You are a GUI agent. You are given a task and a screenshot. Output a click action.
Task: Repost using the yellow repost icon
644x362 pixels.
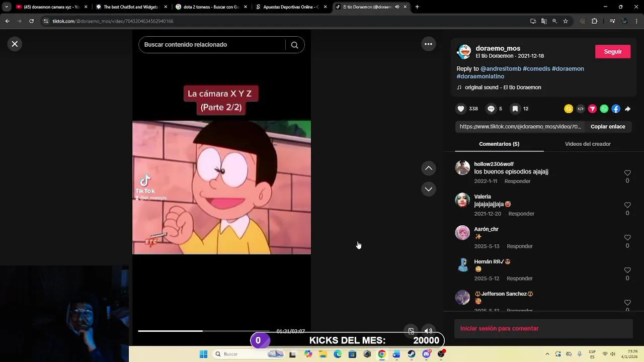(569, 109)
